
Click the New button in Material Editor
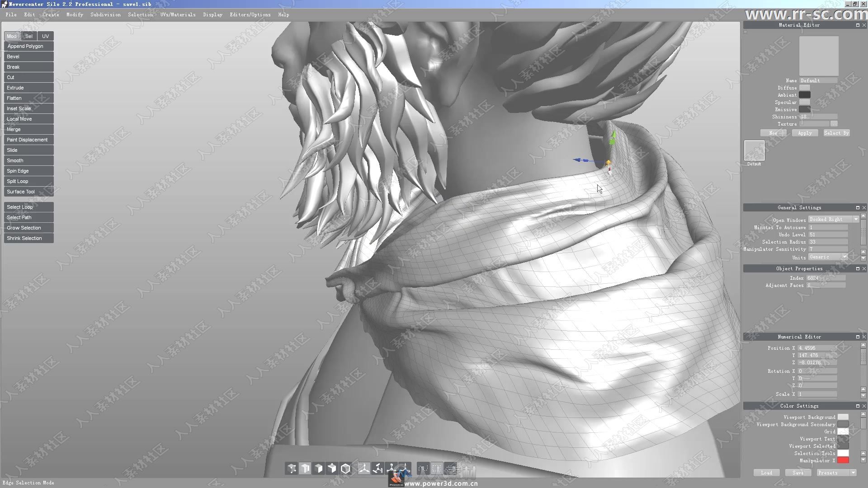(773, 132)
